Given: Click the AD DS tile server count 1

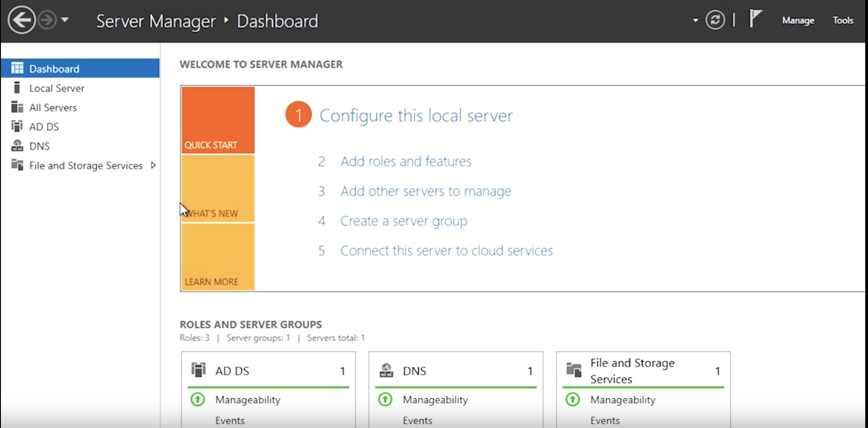Looking at the screenshot, I should [x=343, y=371].
